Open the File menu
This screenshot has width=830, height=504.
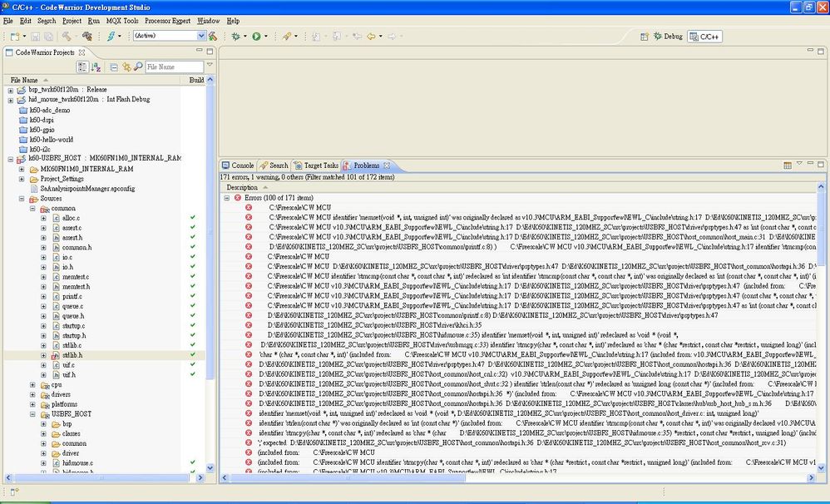pyautogui.click(x=8, y=21)
